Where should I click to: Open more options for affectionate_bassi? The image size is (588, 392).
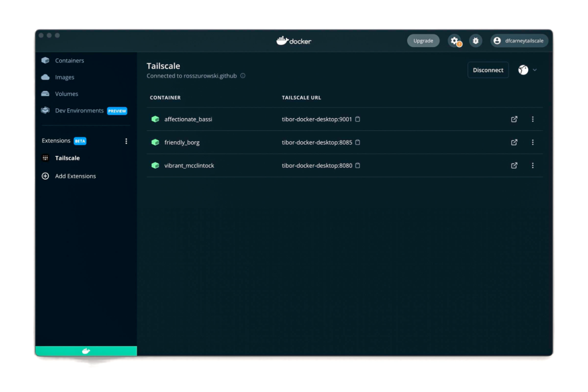coord(532,119)
